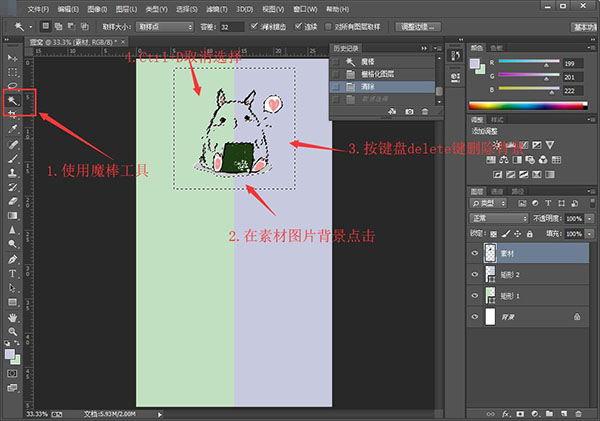Toggle lock transparent pixels icon
The image size is (600, 421).
494,233
